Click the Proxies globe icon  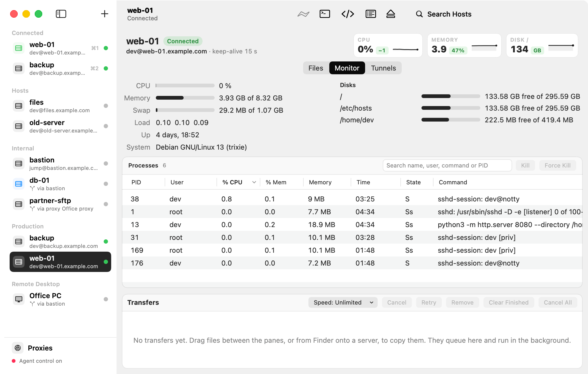tap(18, 348)
